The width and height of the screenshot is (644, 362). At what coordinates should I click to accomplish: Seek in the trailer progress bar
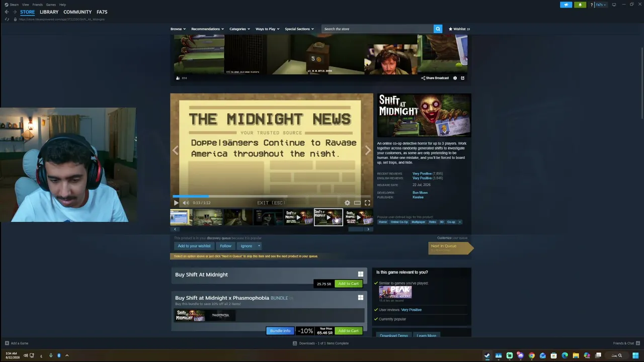[272, 196]
